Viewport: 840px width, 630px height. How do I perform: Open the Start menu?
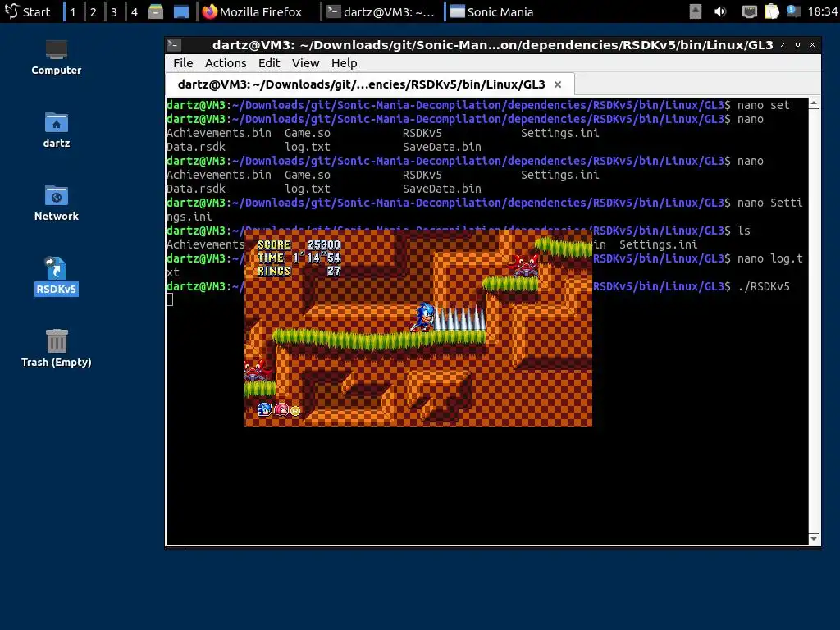[27, 11]
